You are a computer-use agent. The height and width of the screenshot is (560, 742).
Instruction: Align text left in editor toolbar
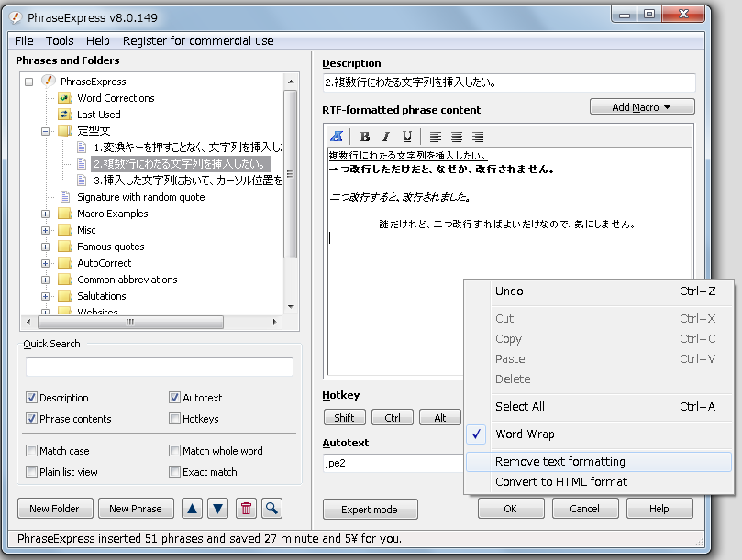435,137
